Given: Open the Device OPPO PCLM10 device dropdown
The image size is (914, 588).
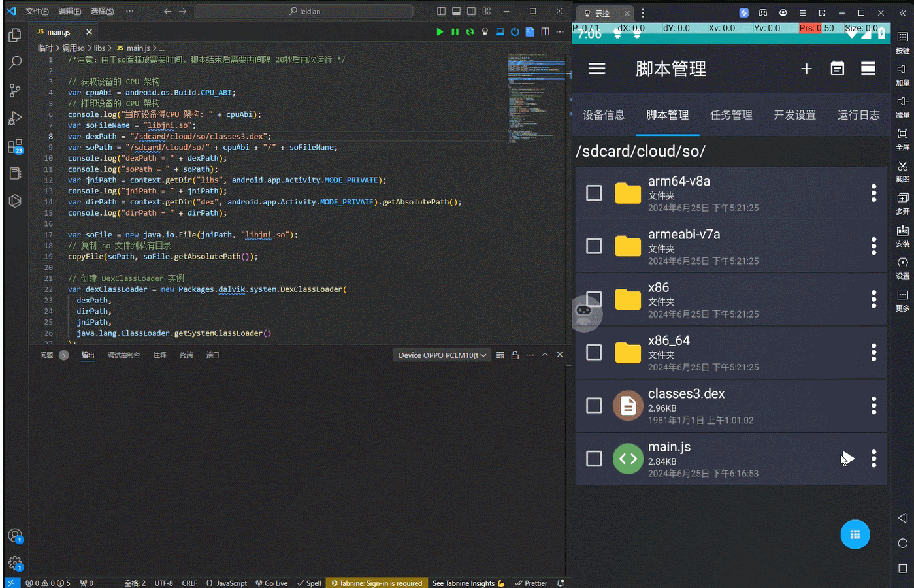Looking at the screenshot, I should click(442, 355).
